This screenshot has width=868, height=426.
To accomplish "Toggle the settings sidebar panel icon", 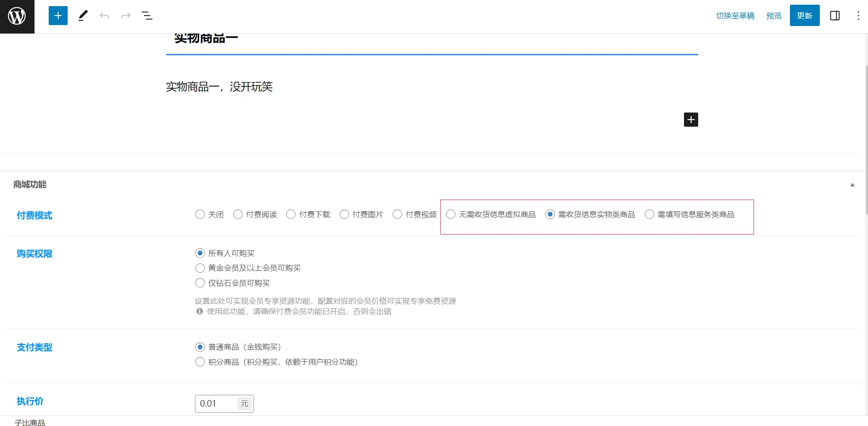I will [x=835, y=16].
